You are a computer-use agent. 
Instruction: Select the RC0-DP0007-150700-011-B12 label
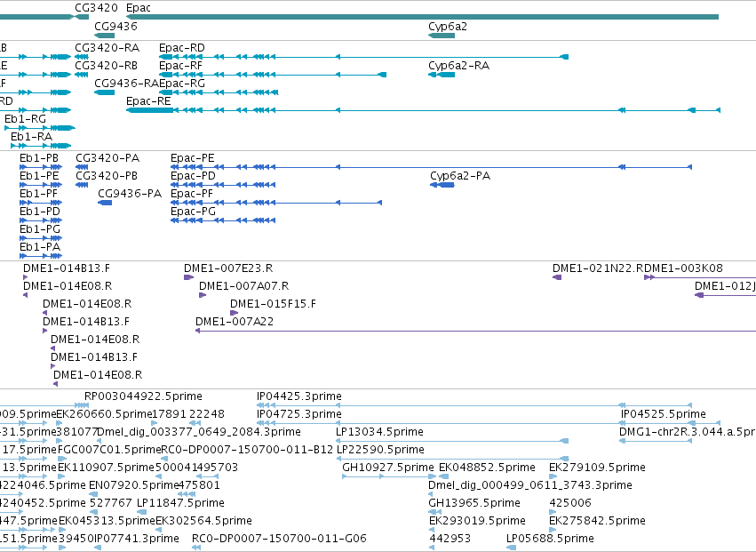[x=247, y=450]
